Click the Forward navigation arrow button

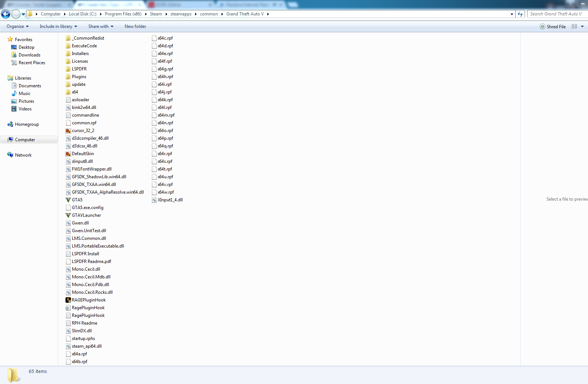16,14
